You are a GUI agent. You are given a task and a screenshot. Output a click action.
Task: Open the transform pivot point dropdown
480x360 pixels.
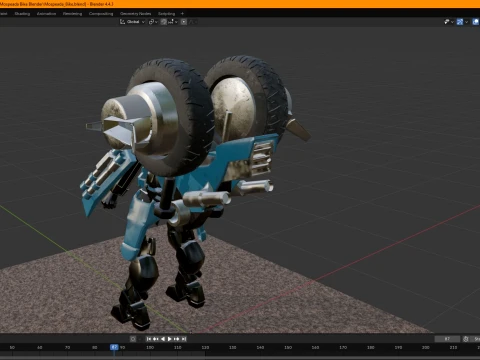click(153, 22)
